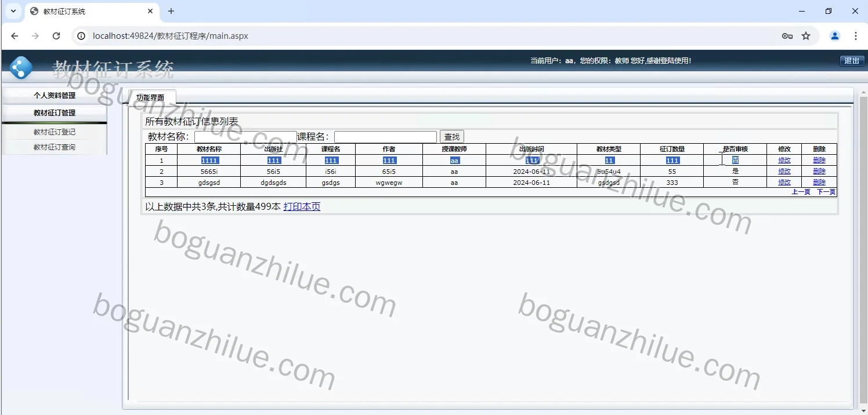Go back to previous browser page
This screenshot has width=868, height=415.
tap(15, 36)
